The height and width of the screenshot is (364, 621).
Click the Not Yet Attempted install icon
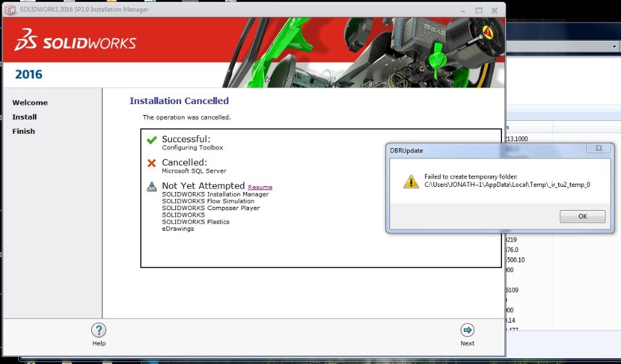pos(151,186)
